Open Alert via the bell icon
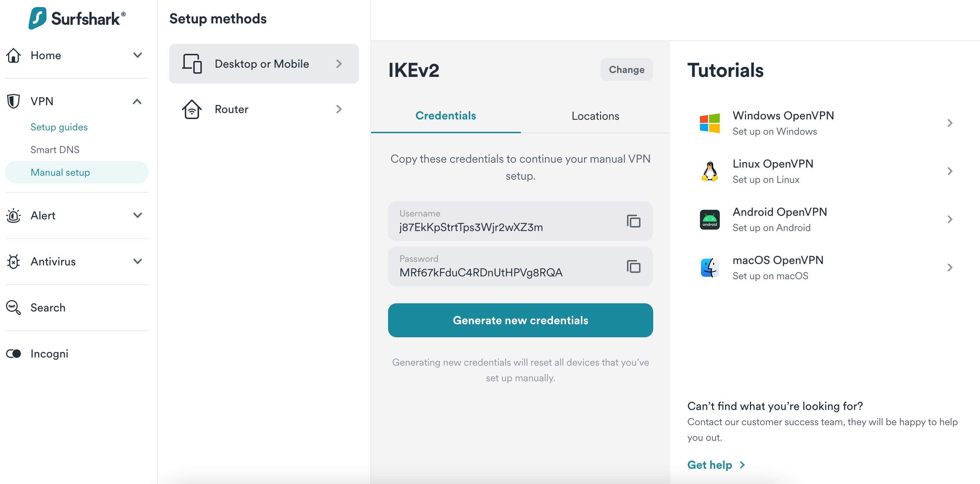The height and width of the screenshot is (484, 980). [13, 215]
